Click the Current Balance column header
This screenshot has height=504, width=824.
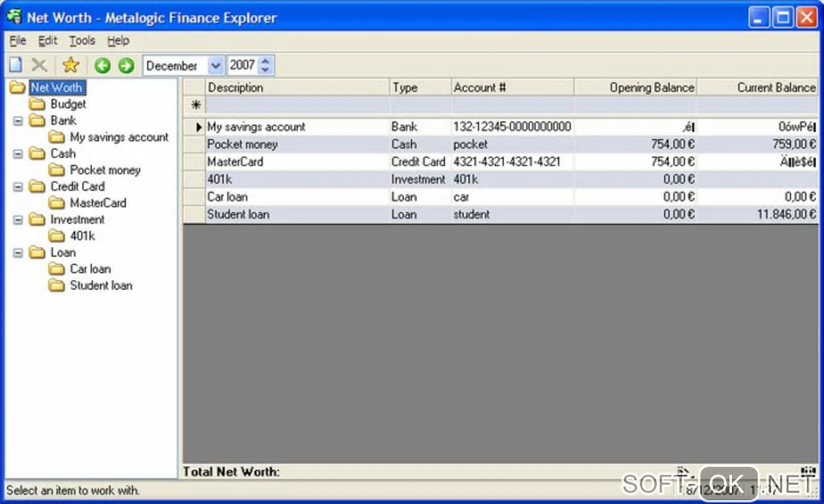(x=758, y=88)
